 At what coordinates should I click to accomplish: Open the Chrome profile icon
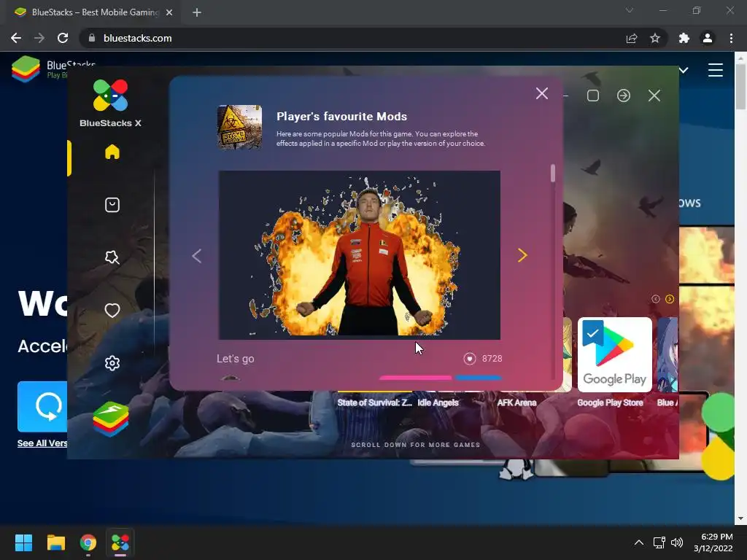click(708, 38)
